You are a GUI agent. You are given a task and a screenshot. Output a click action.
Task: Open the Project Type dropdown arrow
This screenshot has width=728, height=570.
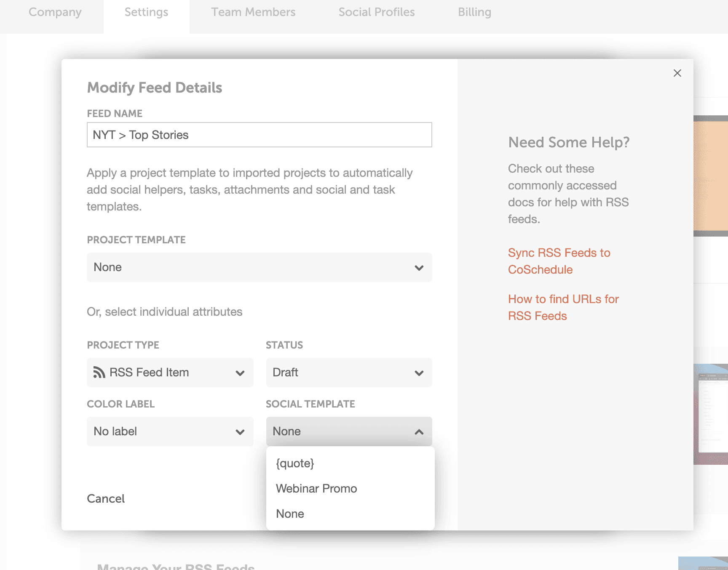pos(240,373)
